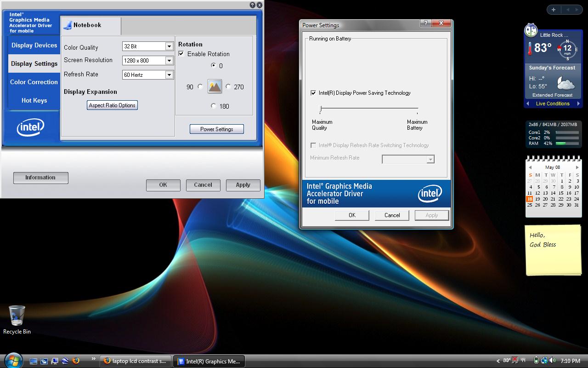588x368 pixels.
Task: Click the Power Settings button
Action: [216, 129]
